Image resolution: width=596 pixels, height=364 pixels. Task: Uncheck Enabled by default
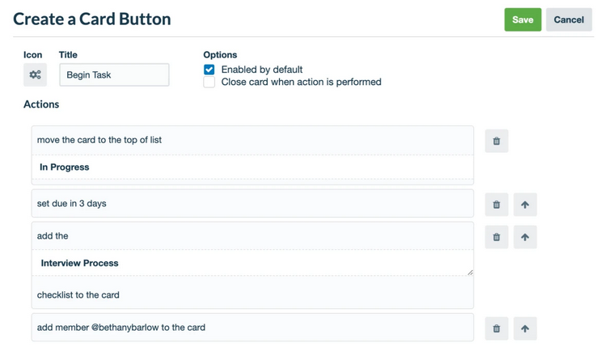209,70
